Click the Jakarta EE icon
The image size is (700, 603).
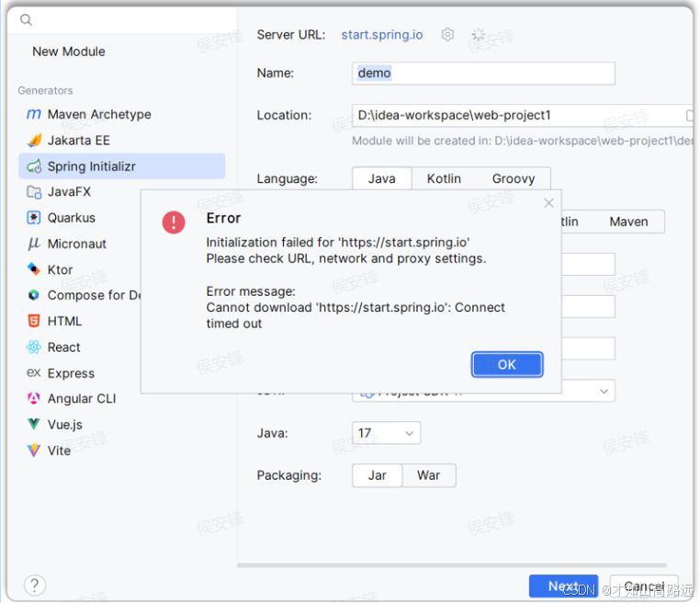(34, 141)
